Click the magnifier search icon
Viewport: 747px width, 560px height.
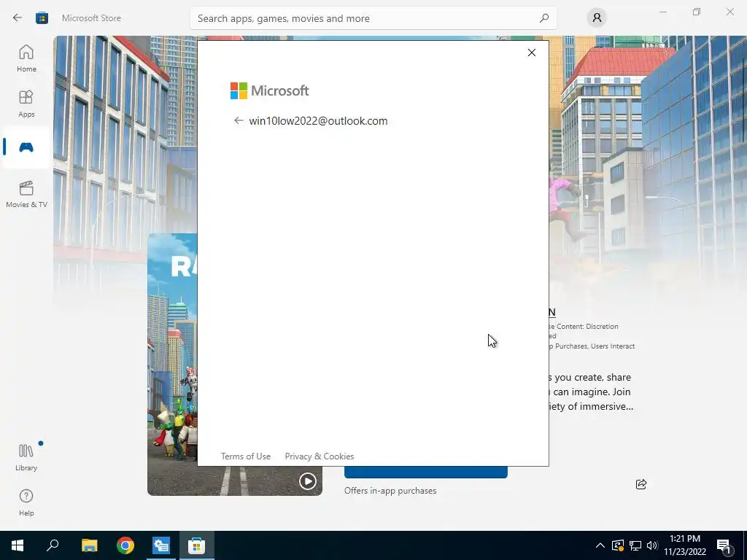(544, 18)
